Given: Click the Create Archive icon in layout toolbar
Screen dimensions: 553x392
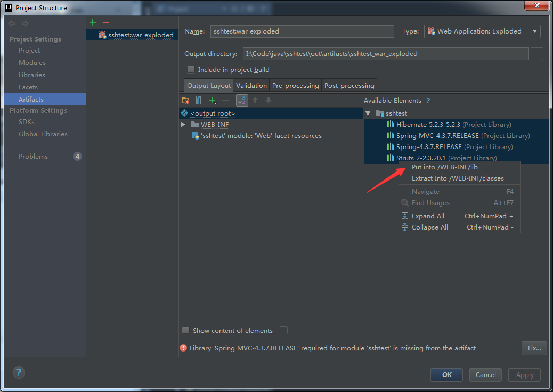Looking at the screenshot, I should [198, 100].
